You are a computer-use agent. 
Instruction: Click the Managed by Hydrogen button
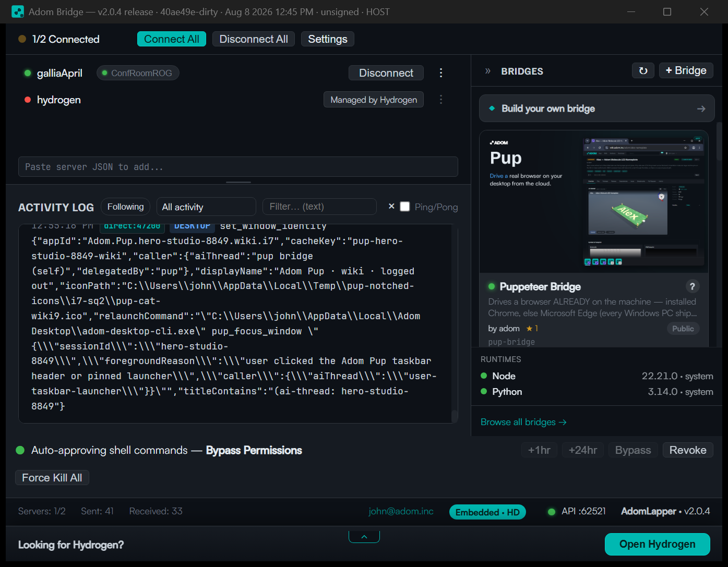(374, 100)
